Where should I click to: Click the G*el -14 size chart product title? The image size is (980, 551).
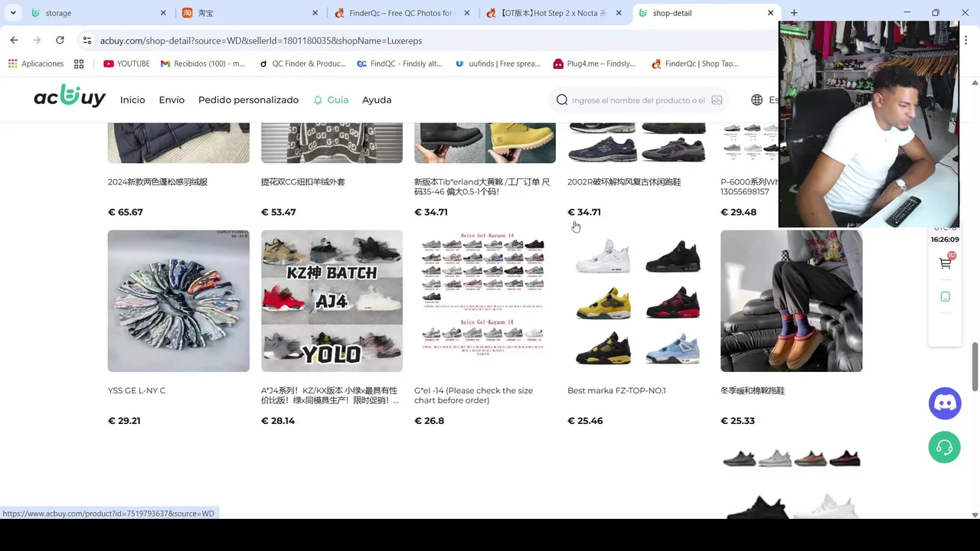click(473, 396)
